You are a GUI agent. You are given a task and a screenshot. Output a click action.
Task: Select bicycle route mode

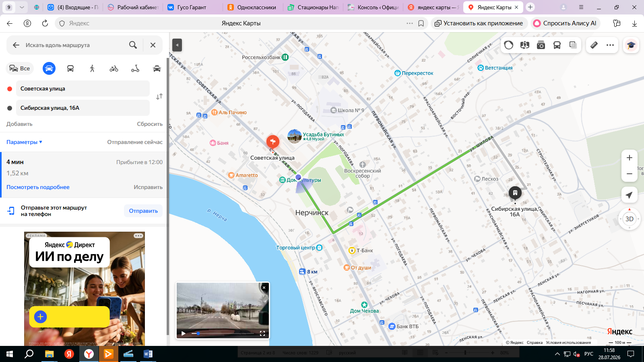tap(114, 68)
